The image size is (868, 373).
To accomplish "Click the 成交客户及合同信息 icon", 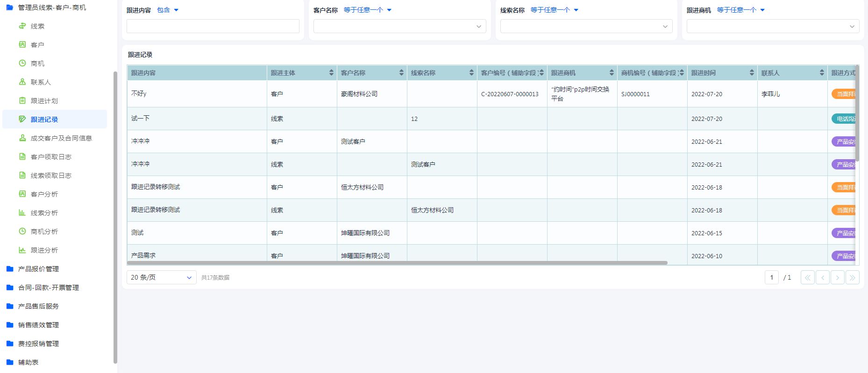I will [x=22, y=138].
